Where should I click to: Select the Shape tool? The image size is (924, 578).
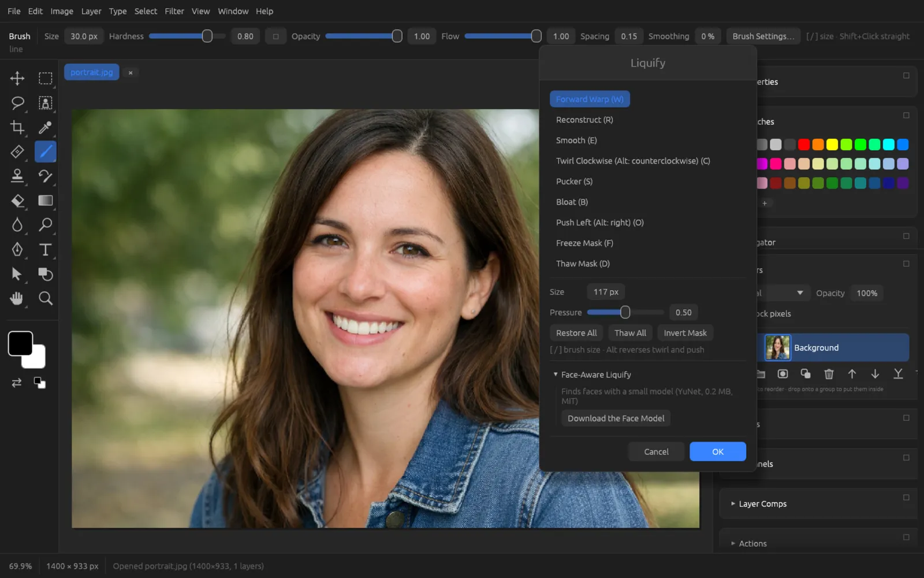45,274
